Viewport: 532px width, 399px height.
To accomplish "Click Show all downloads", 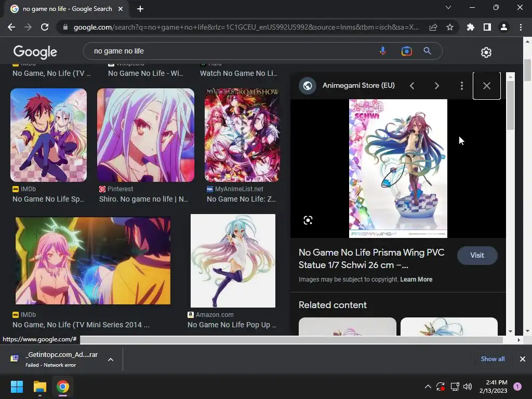I will (x=493, y=359).
